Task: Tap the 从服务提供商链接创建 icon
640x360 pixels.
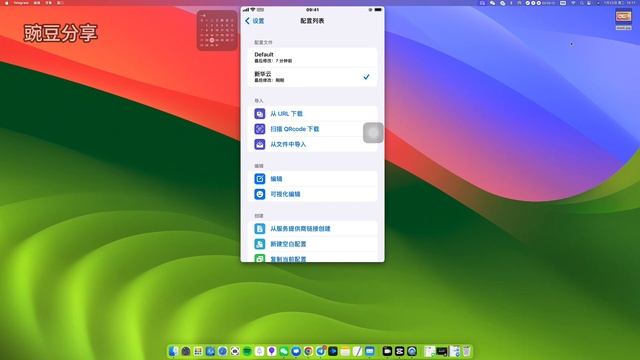Action: 260,229
